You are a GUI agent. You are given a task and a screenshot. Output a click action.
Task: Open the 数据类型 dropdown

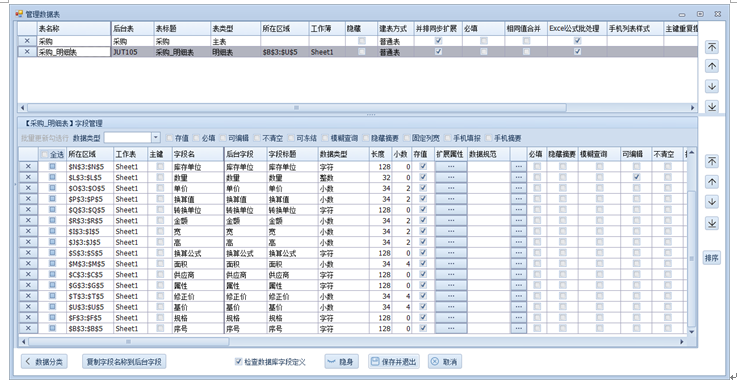pyautogui.click(x=156, y=138)
